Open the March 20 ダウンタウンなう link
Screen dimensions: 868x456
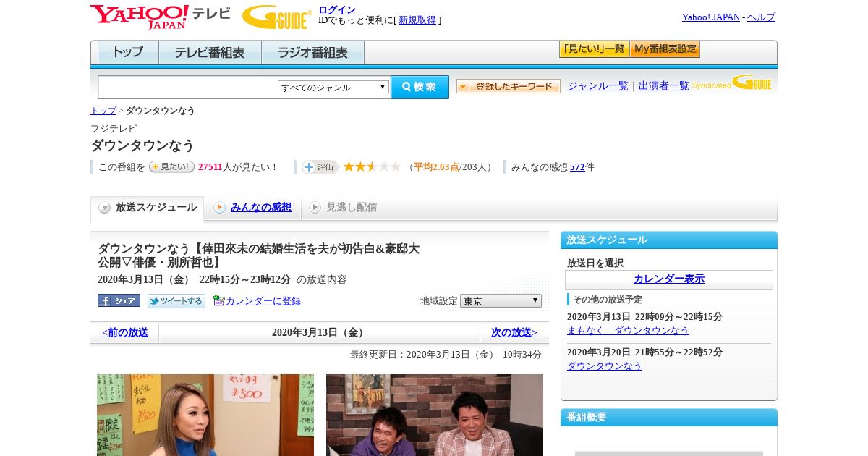[605, 366]
